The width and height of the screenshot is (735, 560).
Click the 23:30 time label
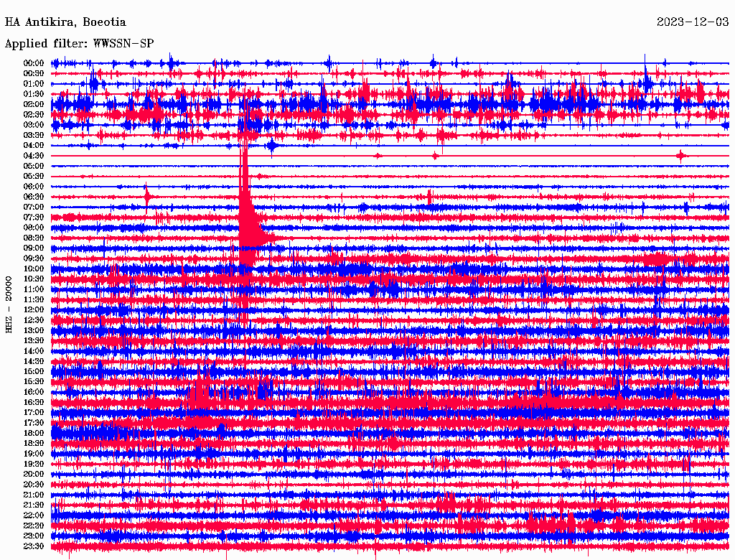34,546
